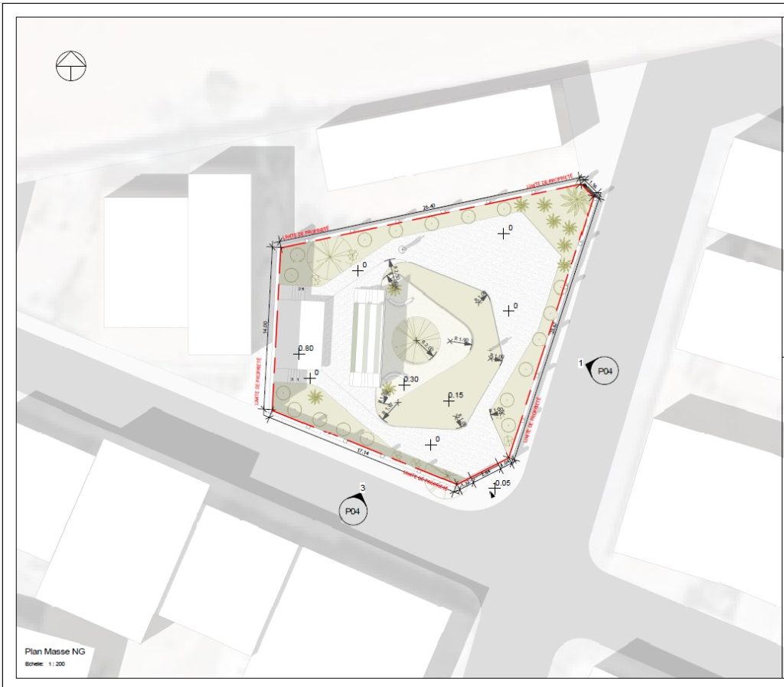
Task: Click the small palm in southwest planting bed
Action: [x=315, y=397]
